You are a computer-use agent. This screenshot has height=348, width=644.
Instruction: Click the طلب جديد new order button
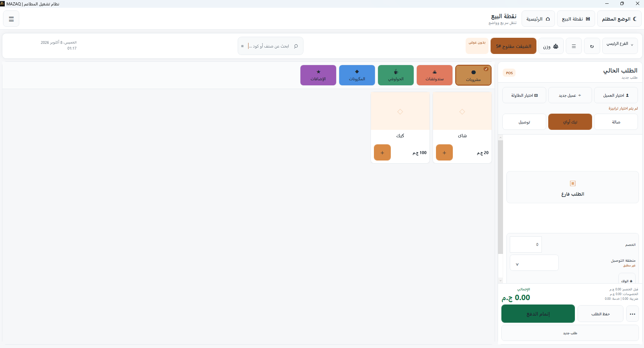(570, 333)
